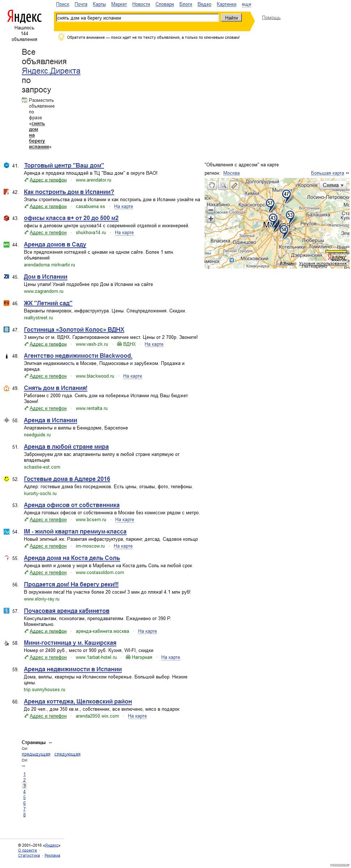Open the Карты service tab

click(x=99, y=4)
